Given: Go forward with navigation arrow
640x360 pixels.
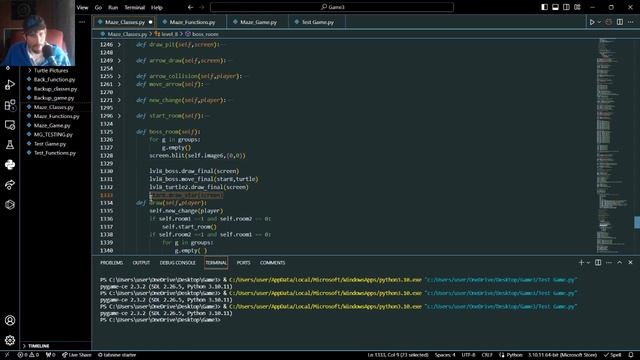Looking at the screenshot, I should tap(201, 7).
